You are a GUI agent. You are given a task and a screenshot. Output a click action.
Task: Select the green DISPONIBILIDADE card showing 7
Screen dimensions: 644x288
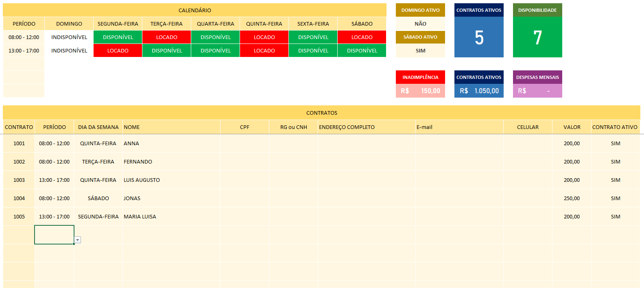pyautogui.click(x=537, y=37)
